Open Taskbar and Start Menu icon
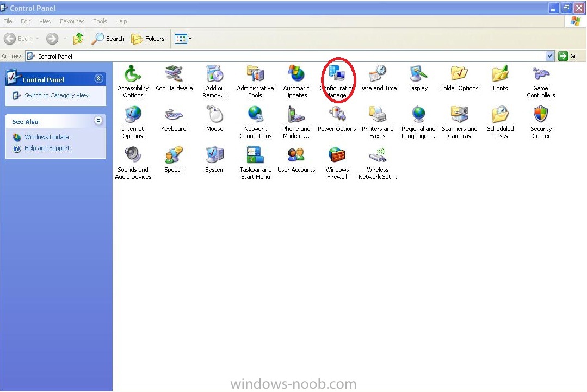The width and height of the screenshot is (587, 392). pyautogui.click(x=255, y=163)
